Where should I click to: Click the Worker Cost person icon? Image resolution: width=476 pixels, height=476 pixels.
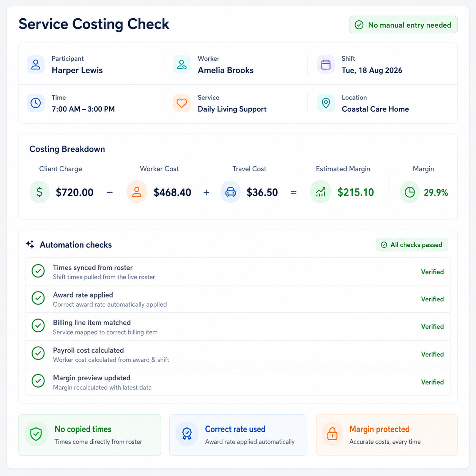(137, 192)
